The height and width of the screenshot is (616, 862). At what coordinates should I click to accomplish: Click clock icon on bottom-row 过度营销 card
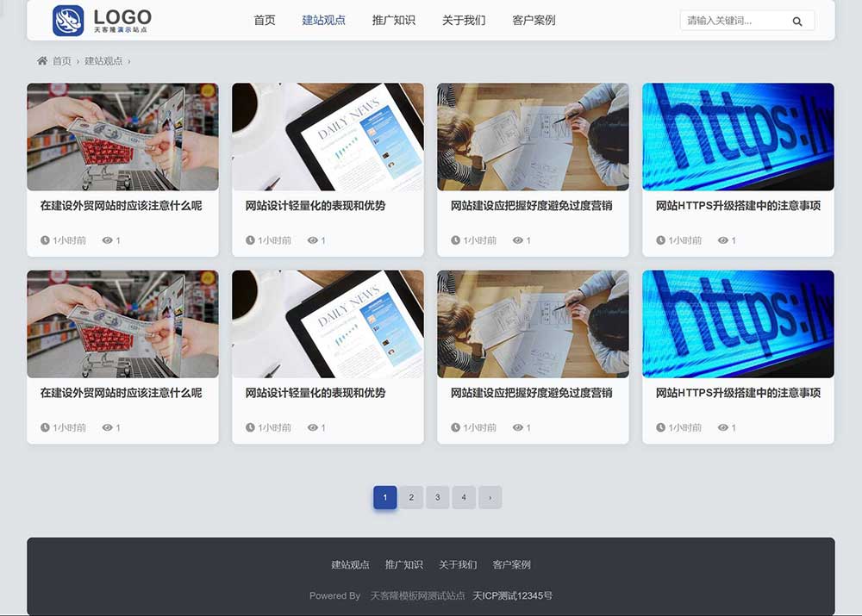point(455,427)
